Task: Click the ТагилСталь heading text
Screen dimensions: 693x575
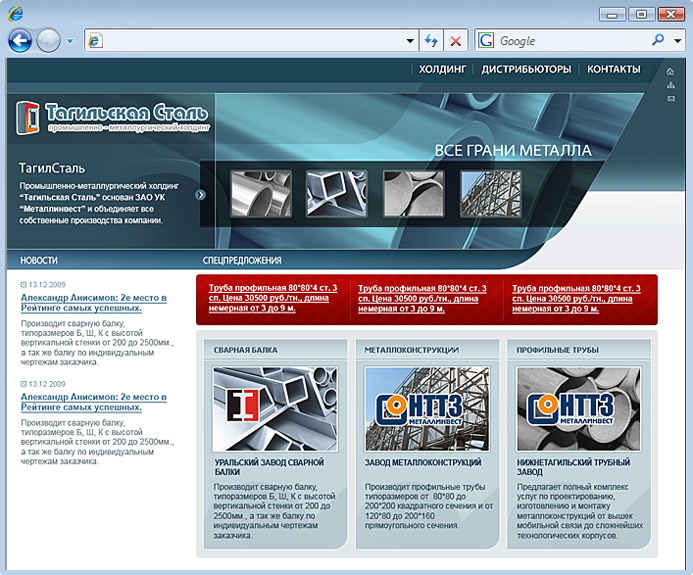Action: pyautogui.click(x=52, y=168)
